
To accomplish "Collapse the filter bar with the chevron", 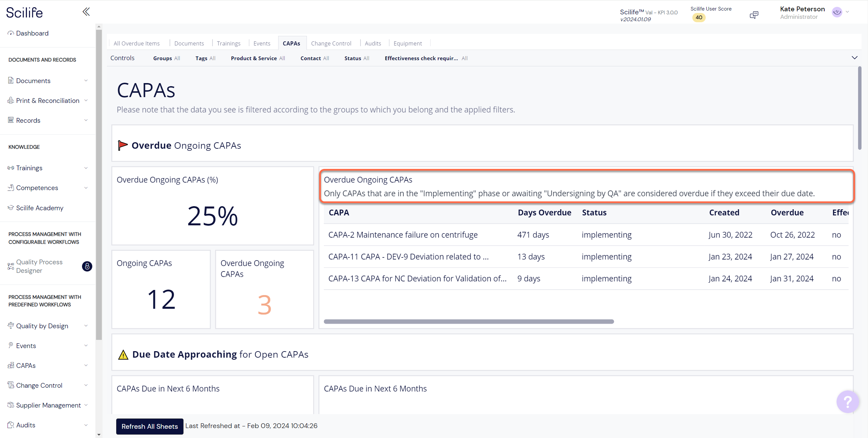I will (855, 58).
